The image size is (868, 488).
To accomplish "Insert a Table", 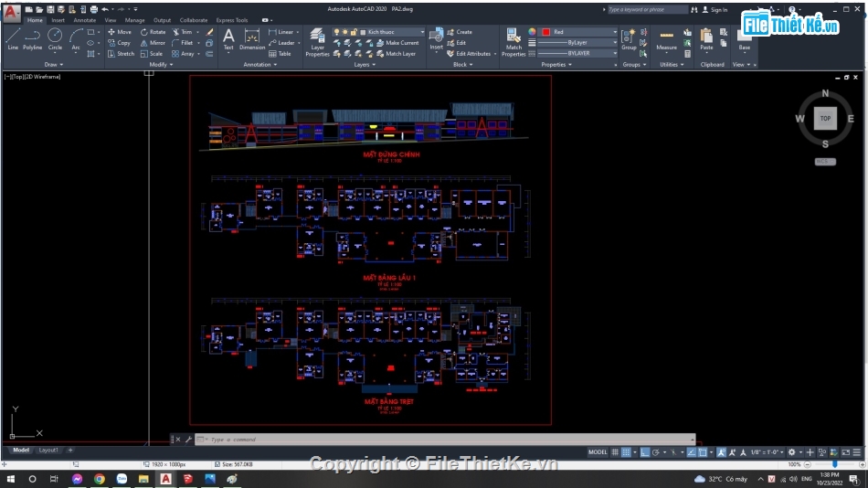I will tap(281, 54).
